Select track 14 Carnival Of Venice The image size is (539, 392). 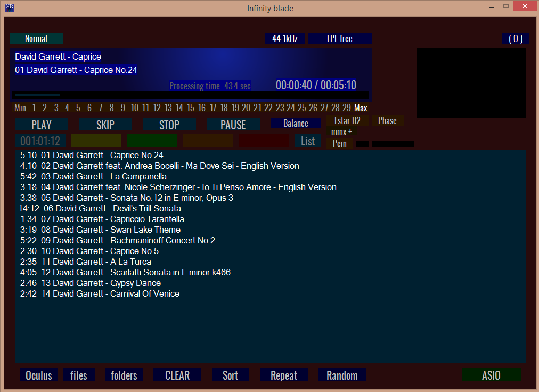[x=271, y=293]
